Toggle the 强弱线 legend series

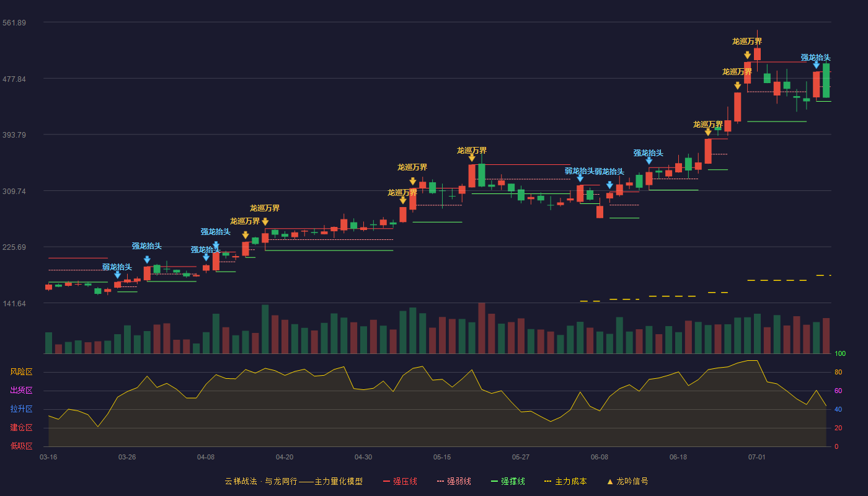[454, 481]
